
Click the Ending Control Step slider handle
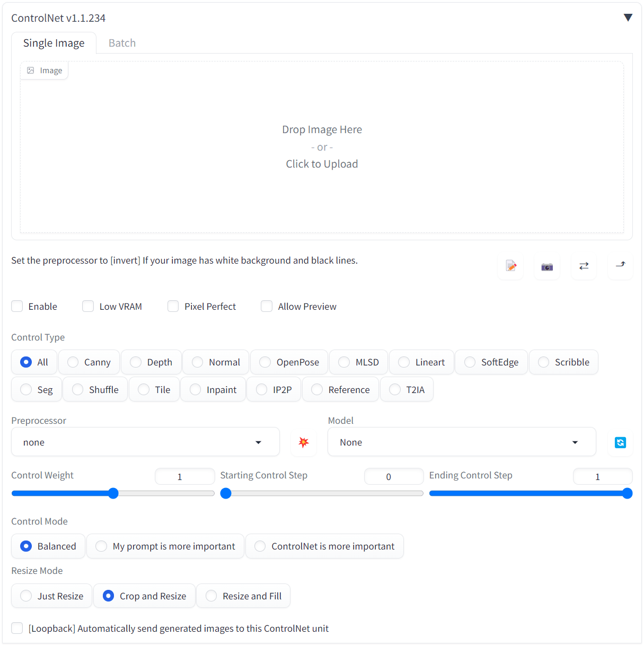[627, 493]
